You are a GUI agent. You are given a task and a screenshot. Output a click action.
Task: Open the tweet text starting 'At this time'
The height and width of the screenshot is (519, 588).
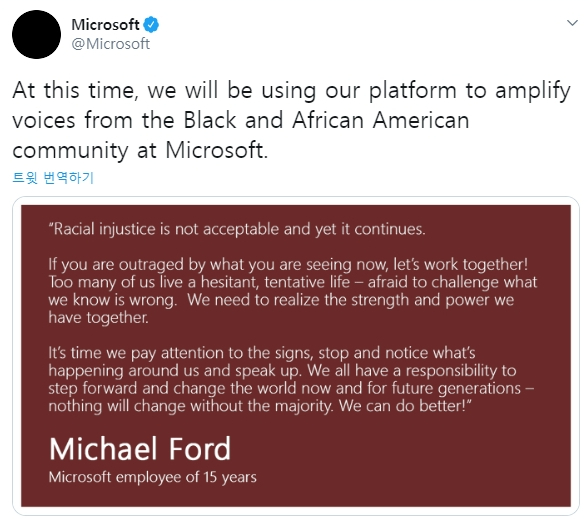(291, 120)
